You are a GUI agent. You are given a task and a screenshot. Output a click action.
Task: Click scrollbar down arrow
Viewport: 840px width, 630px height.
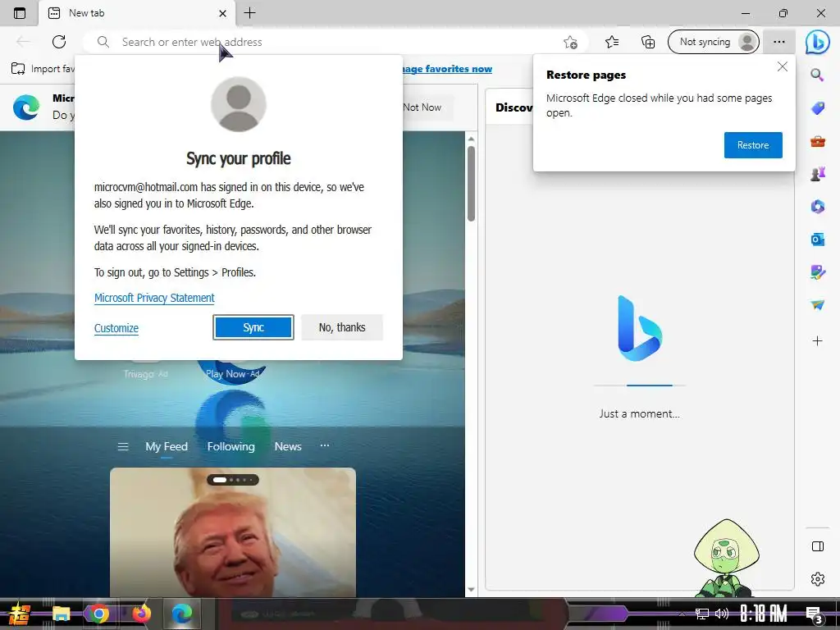point(471,589)
